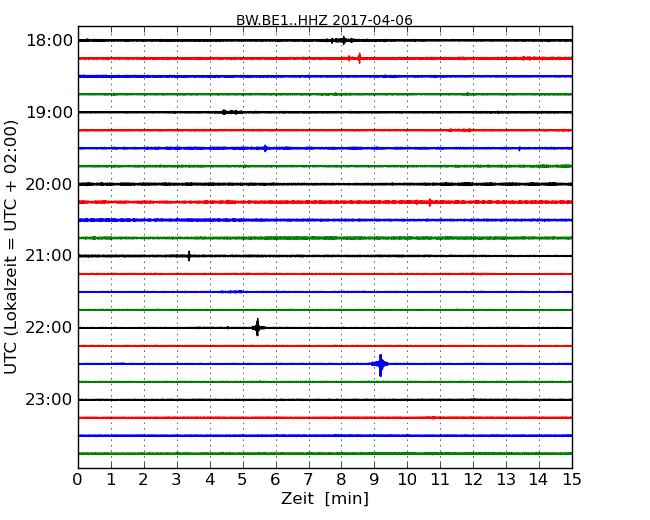The image size is (650, 520).
Task: Click the black spike on the 22:00 trace
Action: coord(257,328)
